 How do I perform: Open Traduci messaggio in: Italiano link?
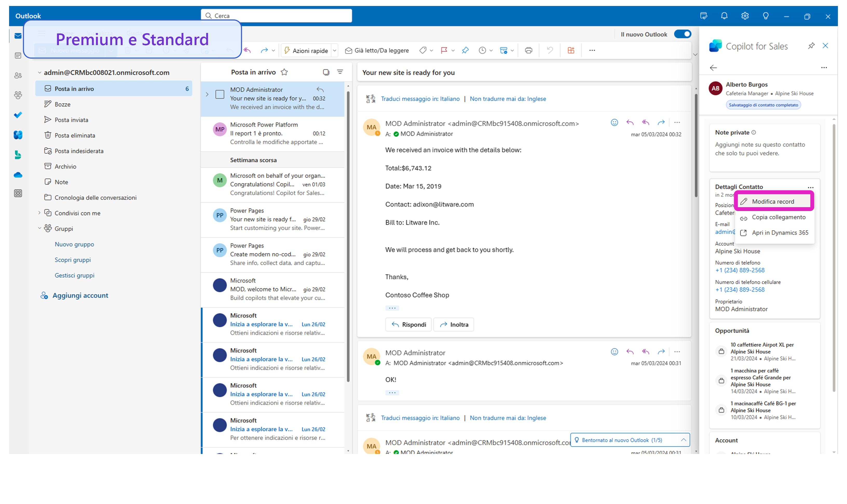click(420, 99)
